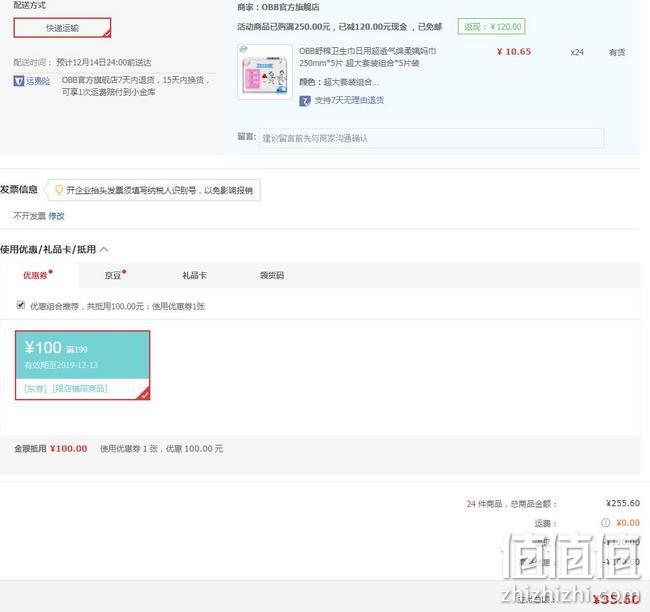Uncheck the 优惠组合推荐 checkbox
650x612 pixels.
[21, 305]
